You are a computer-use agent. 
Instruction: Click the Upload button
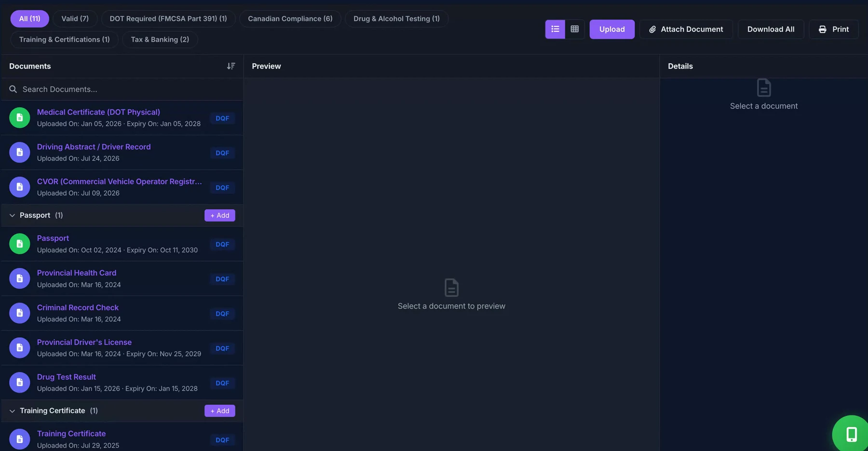click(x=612, y=29)
